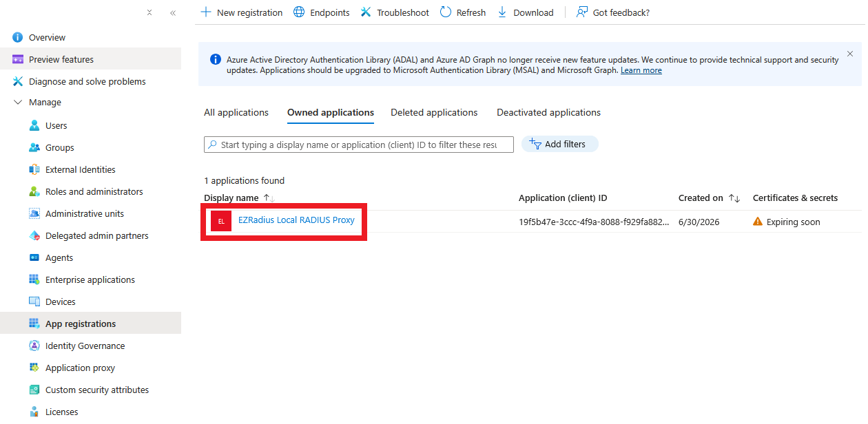Click the Got feedback person icon
The width and height of the screenshot is (868, 424).
click(582, 12)
